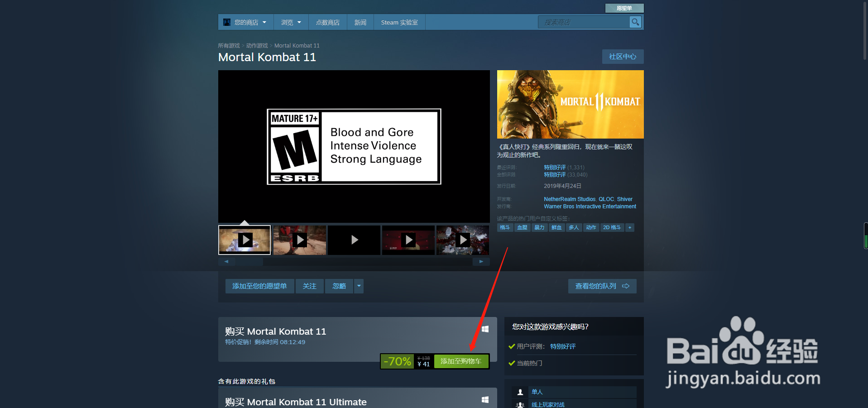Select the 血腥 tag
868x408 pixels.
522,227
